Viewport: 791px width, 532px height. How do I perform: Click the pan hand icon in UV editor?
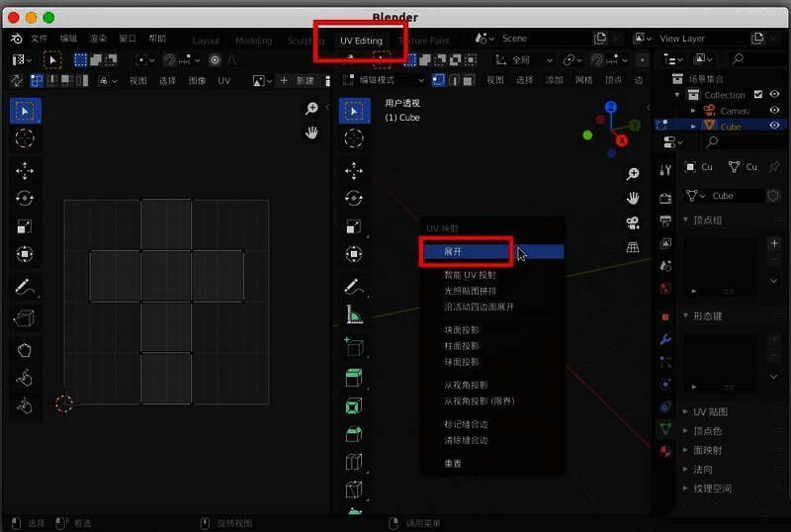pyautogui.click(x=311, y=133)
